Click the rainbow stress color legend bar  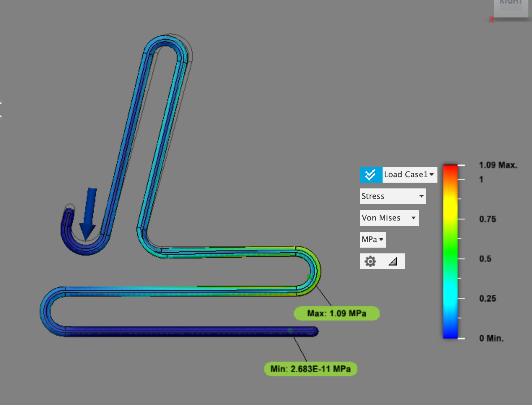450,252
